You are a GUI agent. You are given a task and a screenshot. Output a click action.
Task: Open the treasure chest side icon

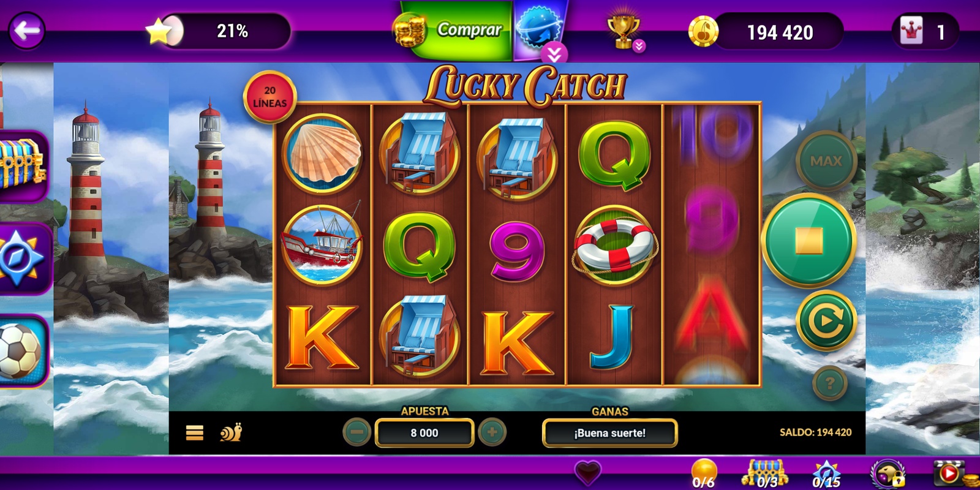point(23,164)
